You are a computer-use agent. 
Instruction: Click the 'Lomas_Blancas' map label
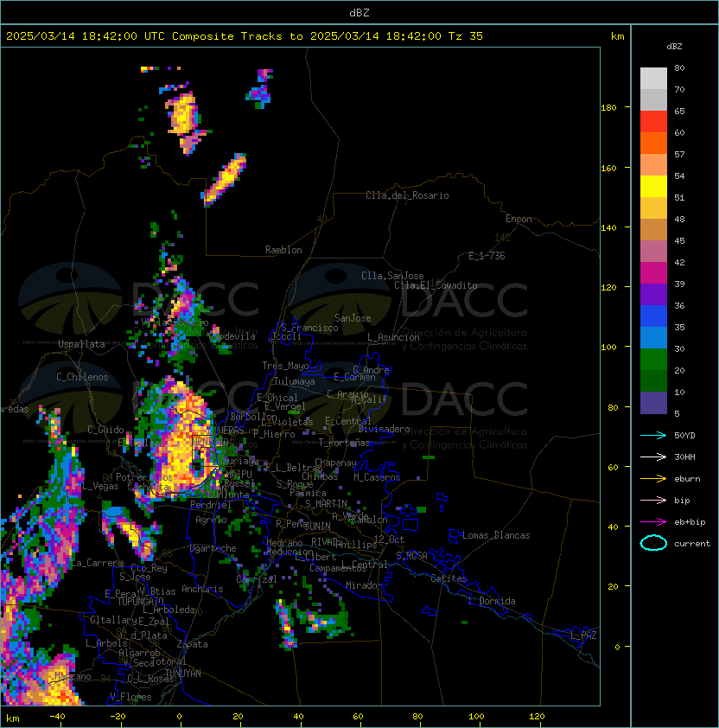coord(496,535)
